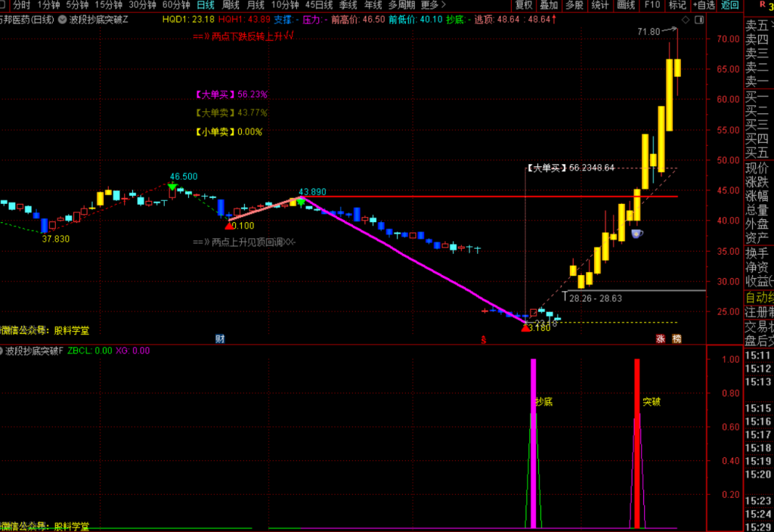Open the 画线 drawing tools
Viewport: 774px width, 532px height.
626,5
